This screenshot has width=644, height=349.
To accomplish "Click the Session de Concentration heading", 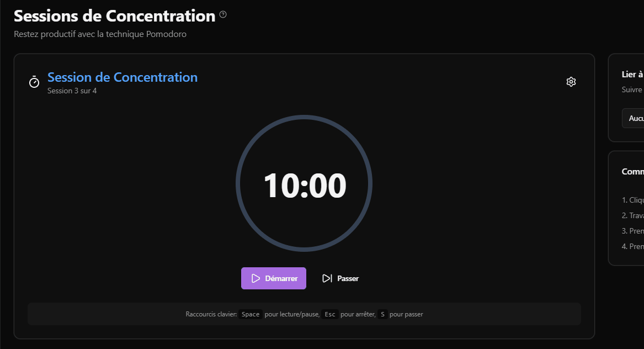I will [x=122, y=77].
